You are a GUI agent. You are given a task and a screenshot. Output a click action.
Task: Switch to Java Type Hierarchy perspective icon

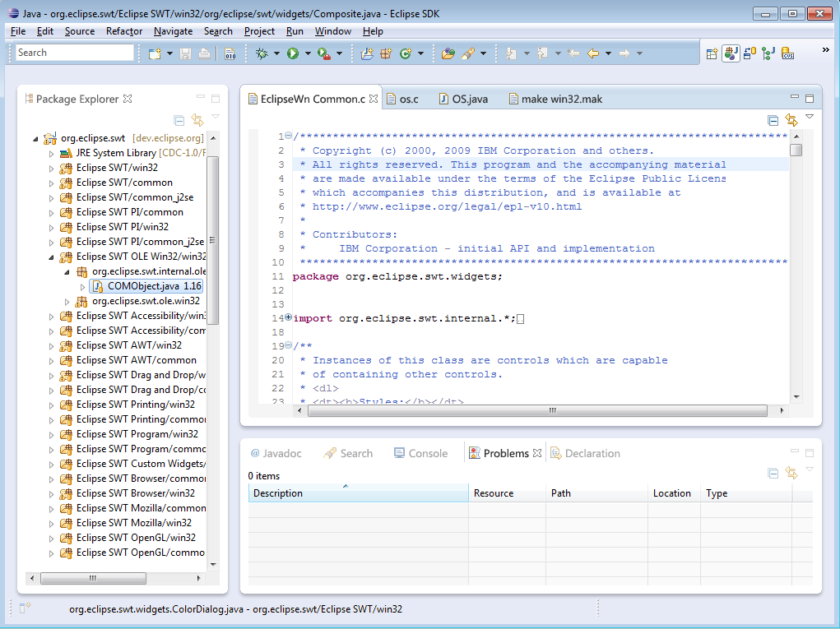[768, 53]
